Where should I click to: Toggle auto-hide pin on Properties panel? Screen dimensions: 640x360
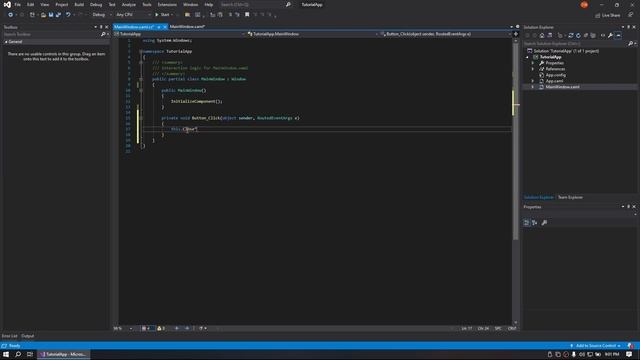(x=629, y=207)
